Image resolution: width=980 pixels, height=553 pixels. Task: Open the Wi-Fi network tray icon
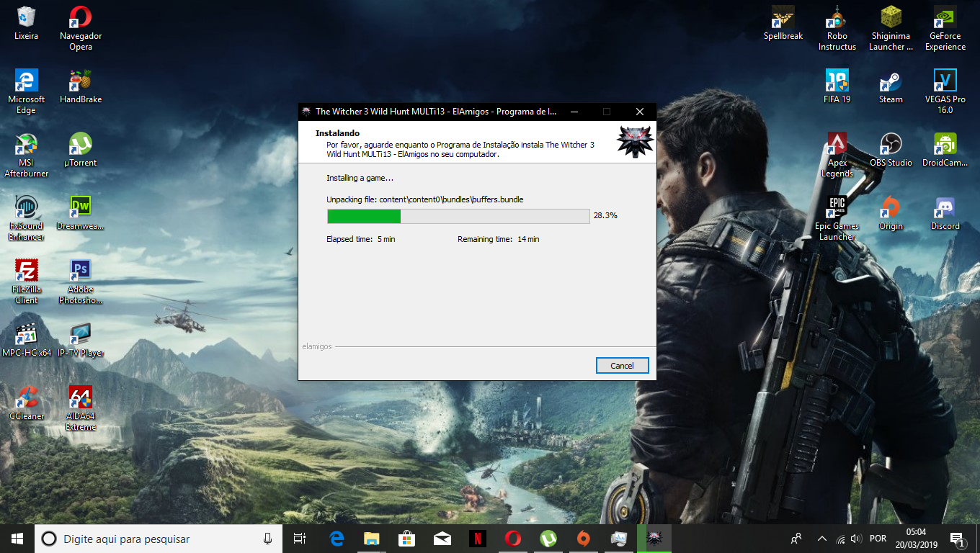coord(840,539)
